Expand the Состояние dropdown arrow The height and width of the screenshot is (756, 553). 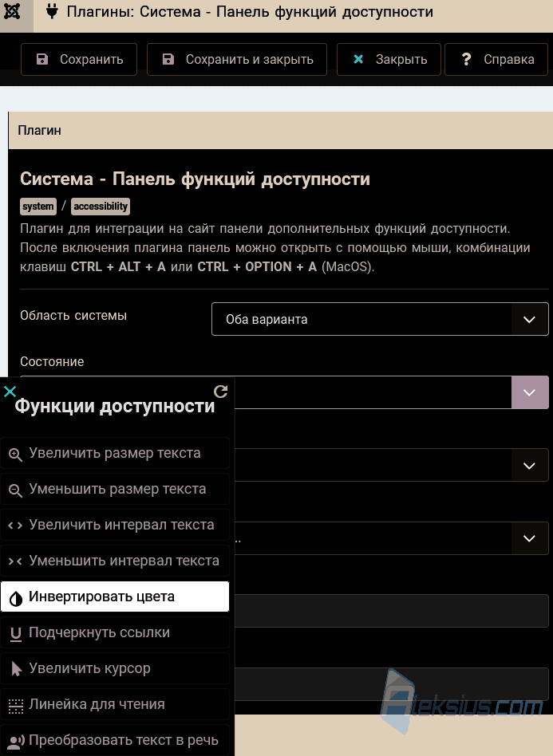point(530,392)
